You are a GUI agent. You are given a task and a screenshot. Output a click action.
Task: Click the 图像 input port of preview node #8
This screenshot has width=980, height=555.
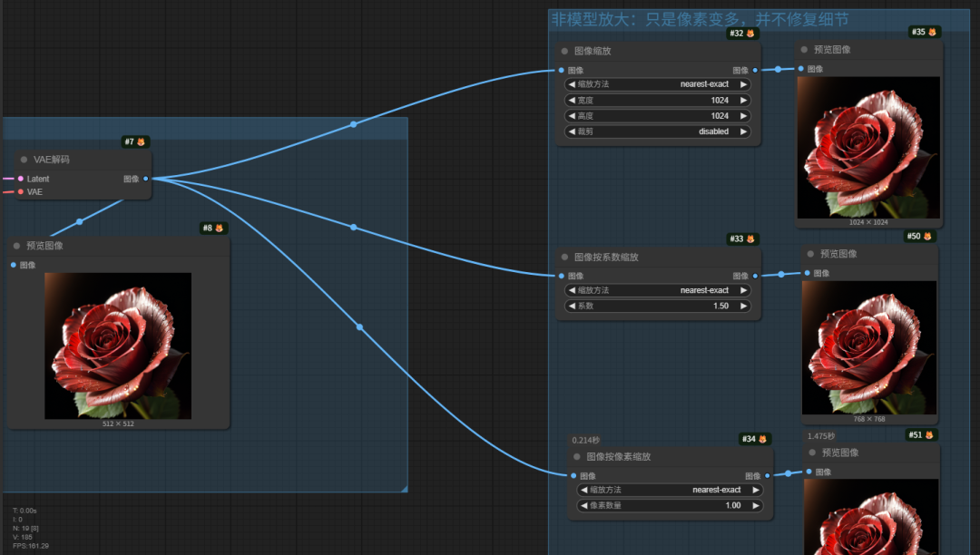14,265
